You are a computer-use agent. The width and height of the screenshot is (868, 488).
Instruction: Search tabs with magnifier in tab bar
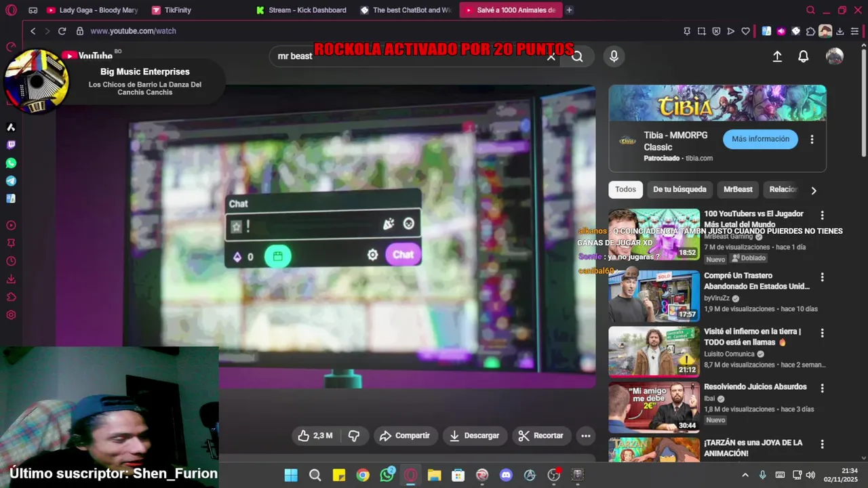tap(810, 10)
